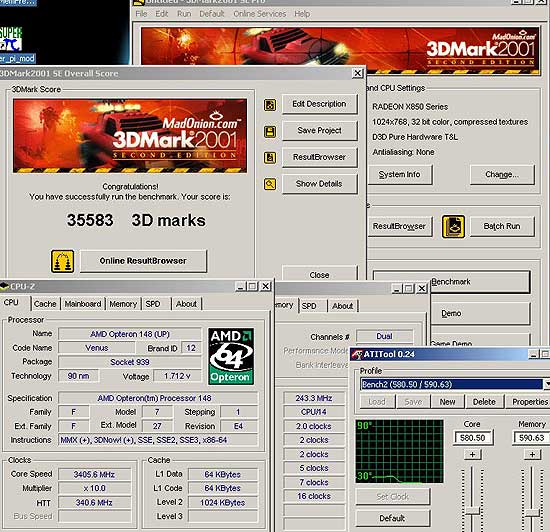Screen dimensions: 550x532
Task: Open the Online Services menu
Action: tap(260, 14)
